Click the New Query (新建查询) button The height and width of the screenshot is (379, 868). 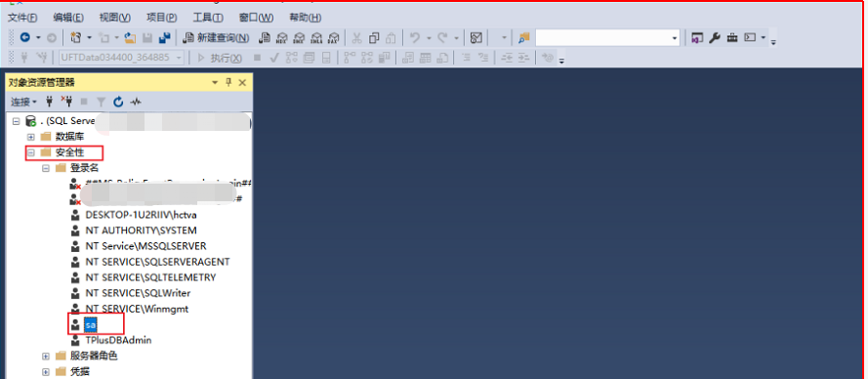pos(216,38)
